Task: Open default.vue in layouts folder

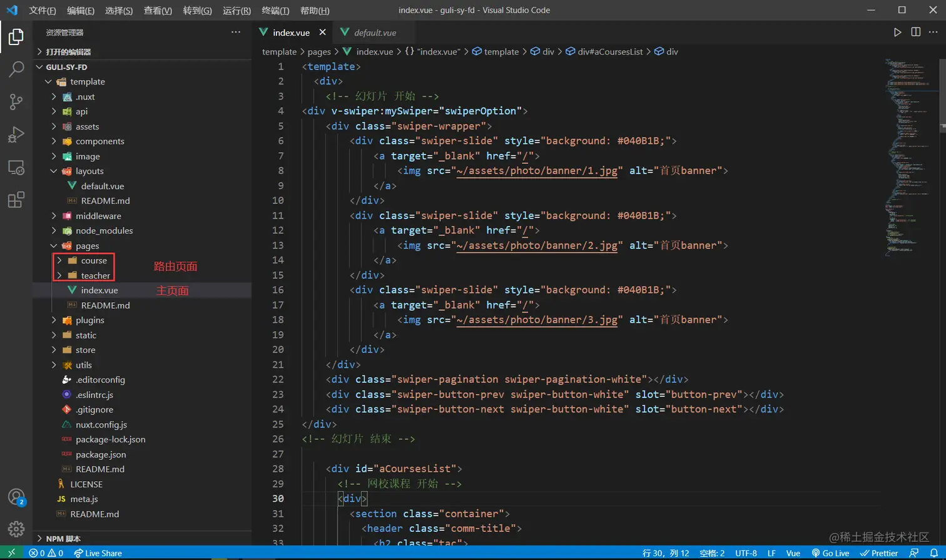Action: [x=143, y=186]
